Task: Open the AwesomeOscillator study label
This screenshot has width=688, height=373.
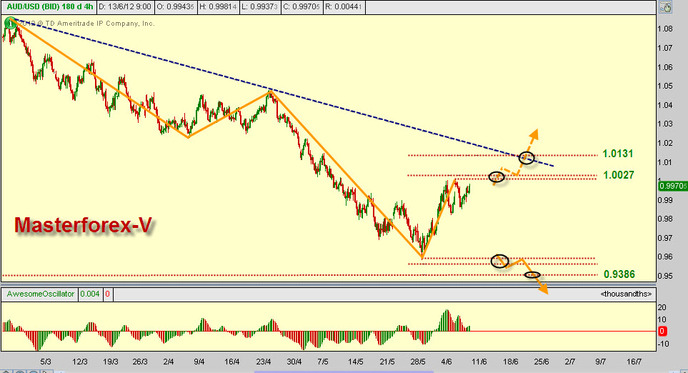Action: (40, 294)
